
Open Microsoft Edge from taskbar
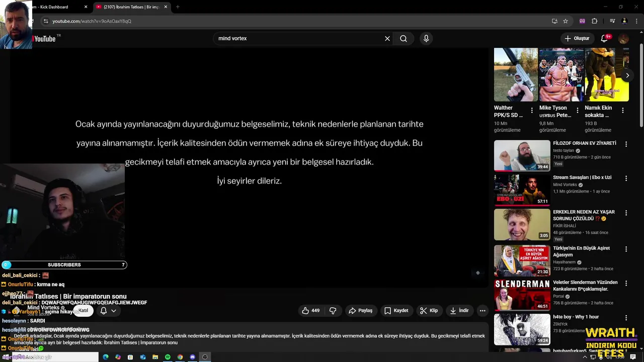pos(106,357)
